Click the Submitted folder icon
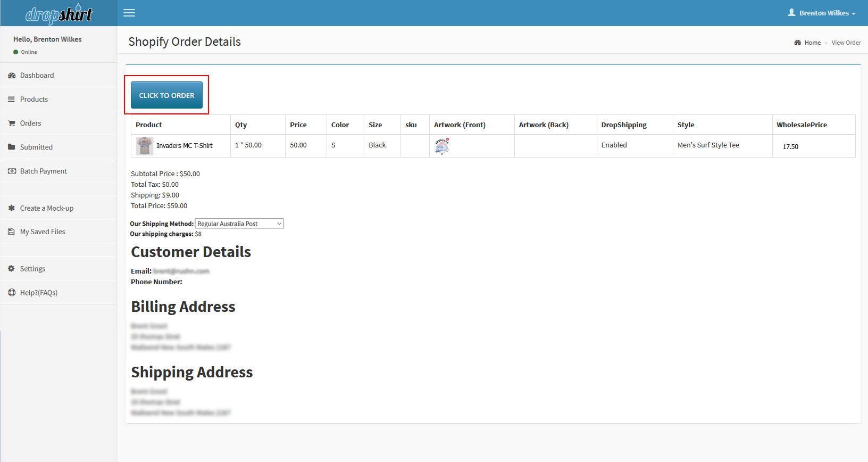Image resolution: width=868 pixels, height=462 pixels. (x=12, y=147)
